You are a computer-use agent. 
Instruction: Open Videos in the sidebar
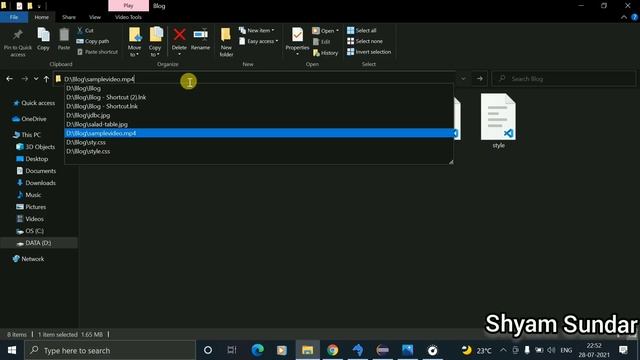coord(30,219)
